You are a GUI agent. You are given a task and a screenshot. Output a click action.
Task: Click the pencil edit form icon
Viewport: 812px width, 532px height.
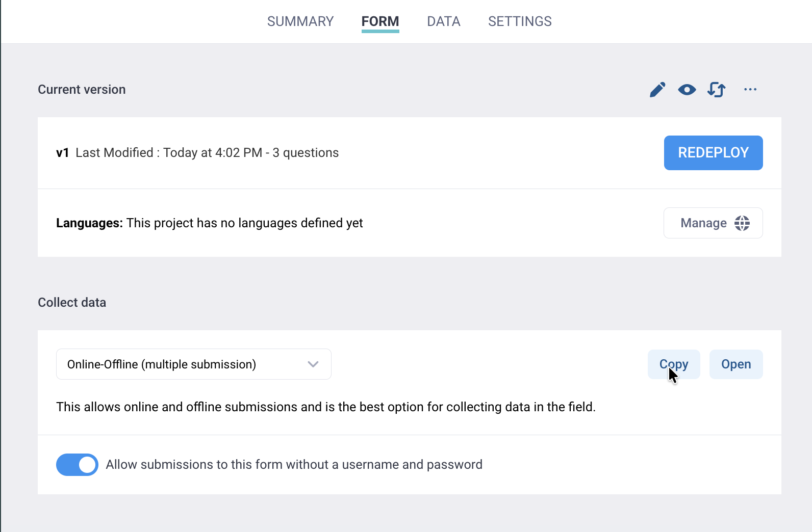click(657, 90)
